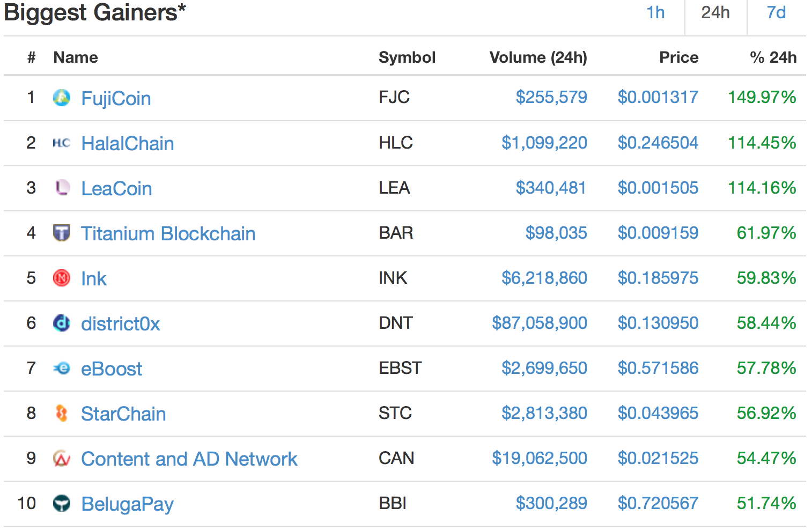Click the district0x logo icon
This screenshot has width=812, height=530.
(62, 323)
